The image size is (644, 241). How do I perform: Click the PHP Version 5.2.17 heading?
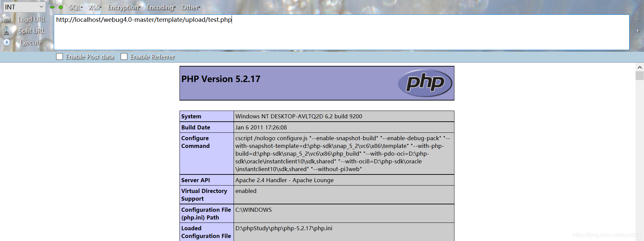click(x=221, y=79)
